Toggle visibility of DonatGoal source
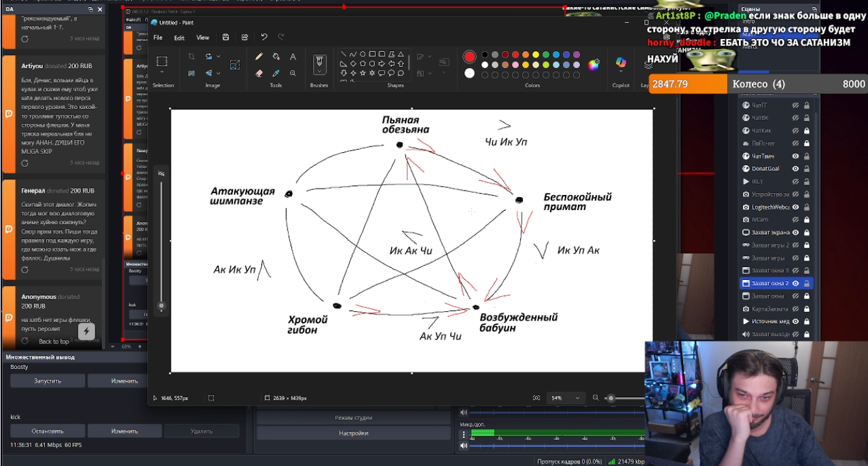Image resolution: width=868 pixels, height=466 pixels. pos(795,169)
